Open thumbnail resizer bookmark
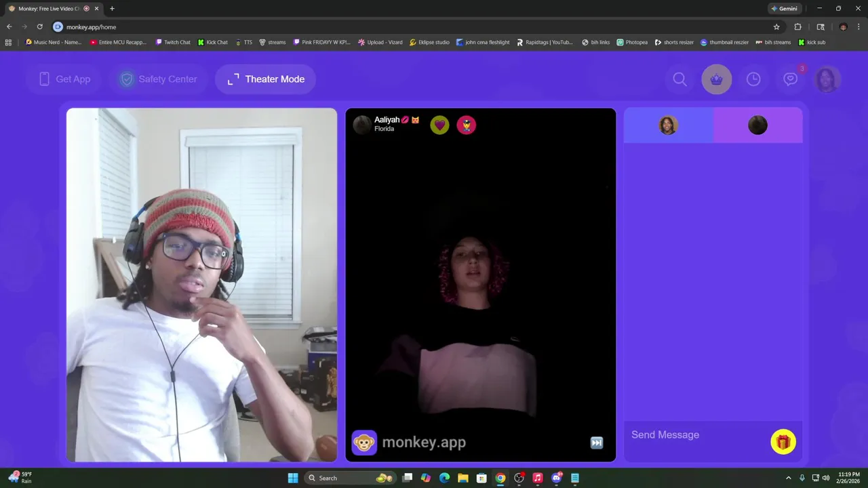Screen dimensions: 868x488 726,42
